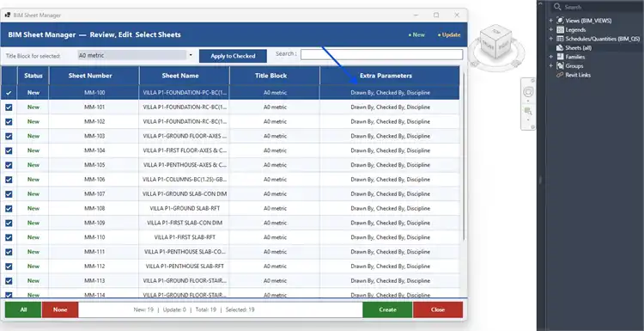Click the Extra Parameters column header
This screenshot has width=644, height=331.
point(390,76)
